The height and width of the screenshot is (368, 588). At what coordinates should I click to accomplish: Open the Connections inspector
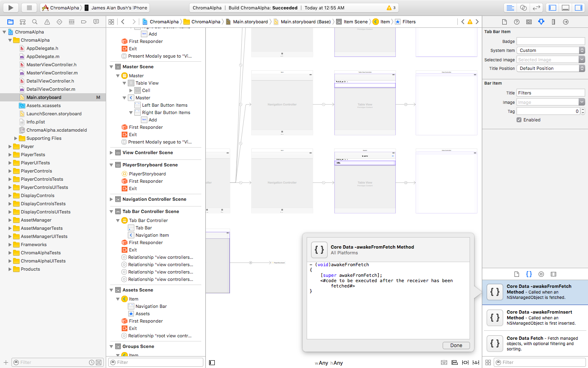tap(566, 22)
